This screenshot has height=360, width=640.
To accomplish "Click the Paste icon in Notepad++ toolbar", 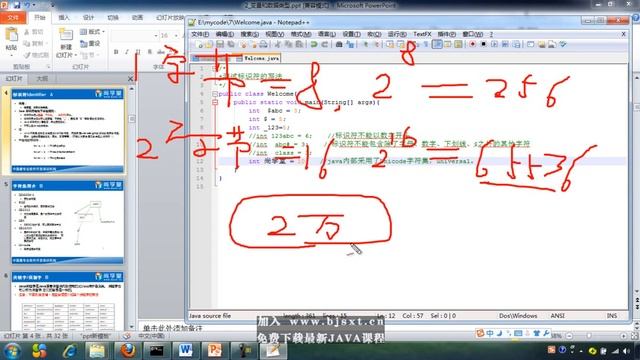I will [299, 44].
